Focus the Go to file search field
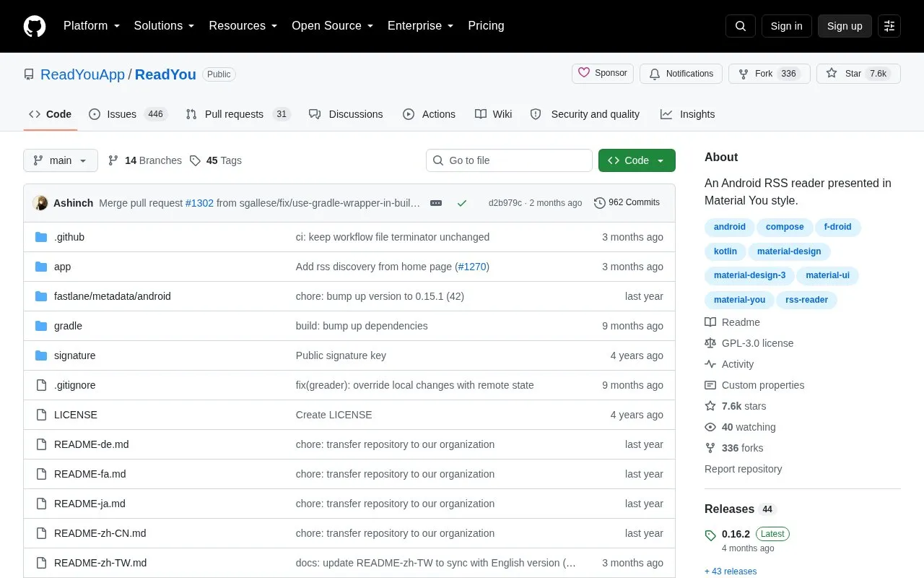The height and width of the screenshot is (578, 924). coord(509,160)
